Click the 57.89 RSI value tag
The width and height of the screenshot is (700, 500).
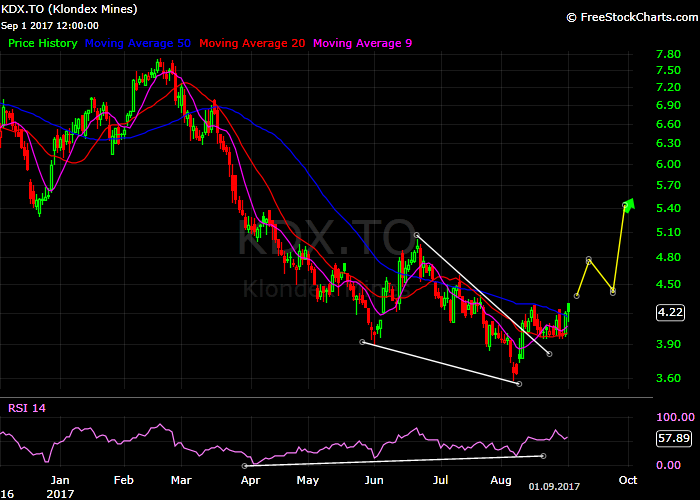(669, 438)
